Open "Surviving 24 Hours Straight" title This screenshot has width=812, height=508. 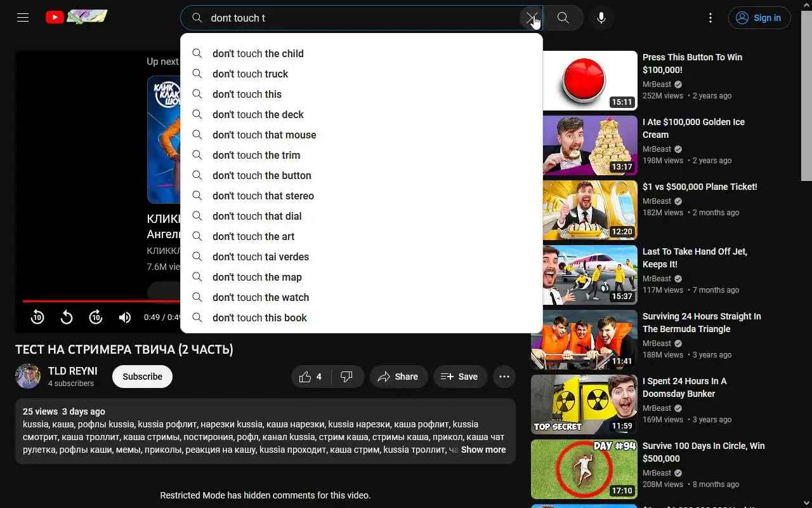[702, 323]
